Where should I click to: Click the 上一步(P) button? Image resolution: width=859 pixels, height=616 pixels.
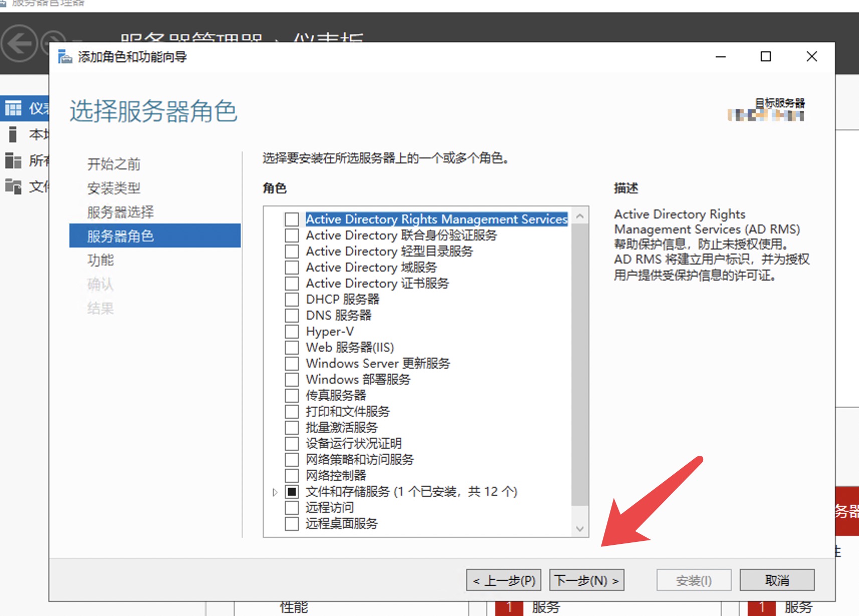[x=504, y=580]
